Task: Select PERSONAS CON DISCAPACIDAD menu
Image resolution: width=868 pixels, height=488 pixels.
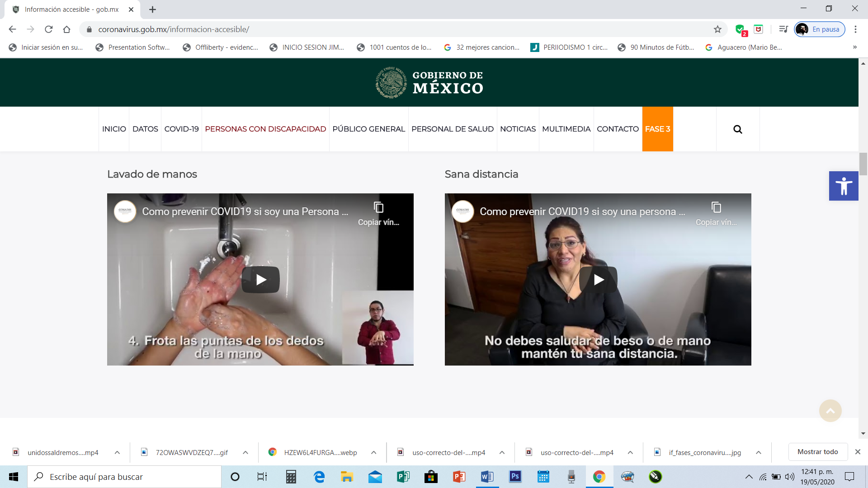Action: point(265,129)
